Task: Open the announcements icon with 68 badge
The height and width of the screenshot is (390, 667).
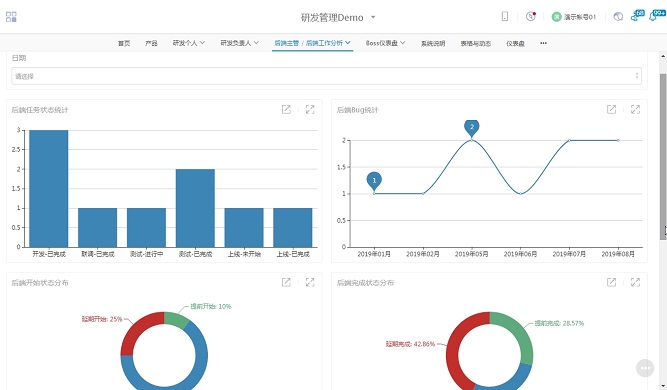Action: (x=637, y=15)
